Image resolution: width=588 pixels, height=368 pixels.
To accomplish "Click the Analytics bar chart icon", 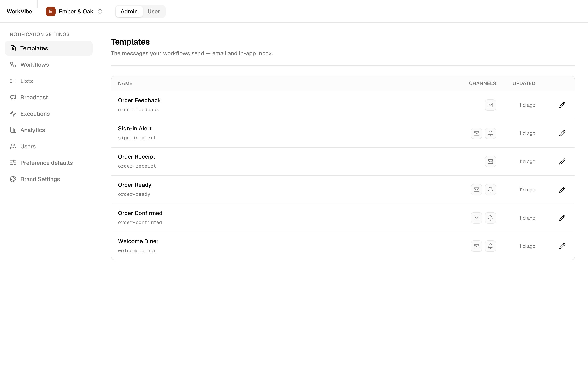I will (x=13, y=130).
